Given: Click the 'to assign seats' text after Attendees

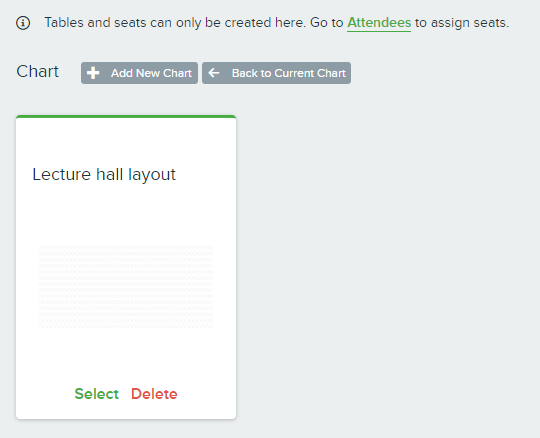Looking at the screenshot, I should tap(461, 23).
